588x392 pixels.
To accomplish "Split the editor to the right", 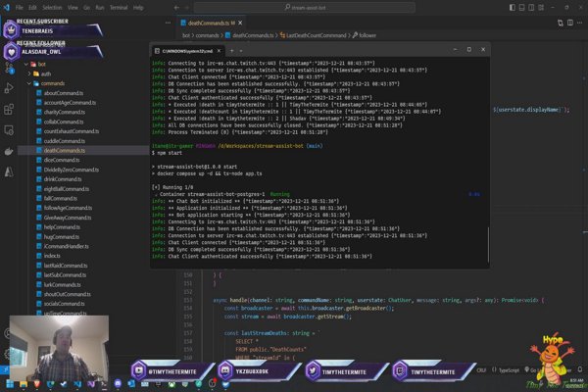I will click(x=570, y=23).
